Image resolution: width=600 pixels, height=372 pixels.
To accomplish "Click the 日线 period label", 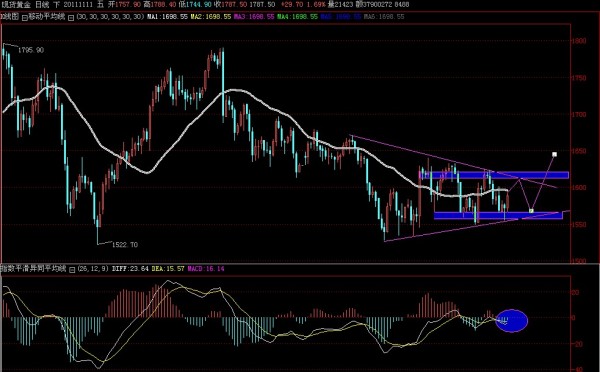I will click(x=42, y=5).
